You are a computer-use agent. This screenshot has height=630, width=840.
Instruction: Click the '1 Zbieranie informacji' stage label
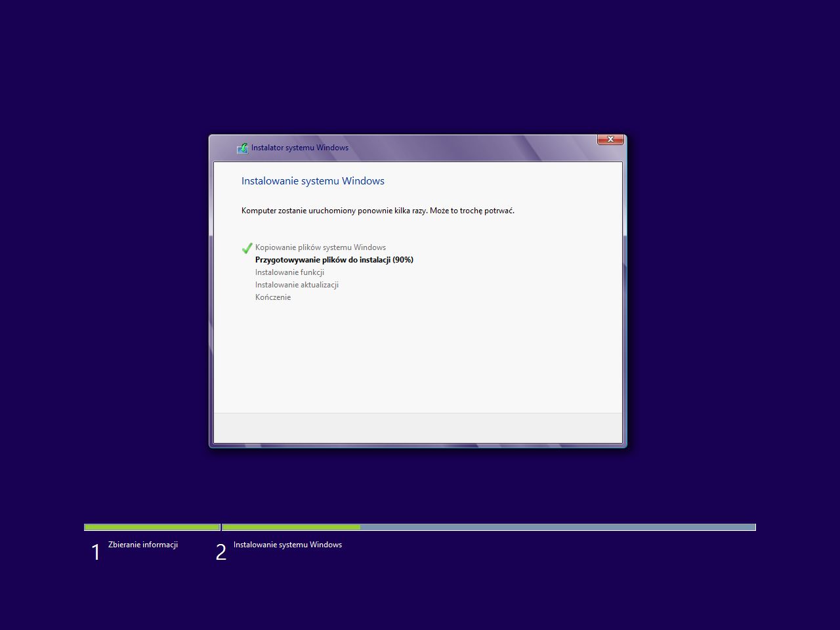pos(135,551)
